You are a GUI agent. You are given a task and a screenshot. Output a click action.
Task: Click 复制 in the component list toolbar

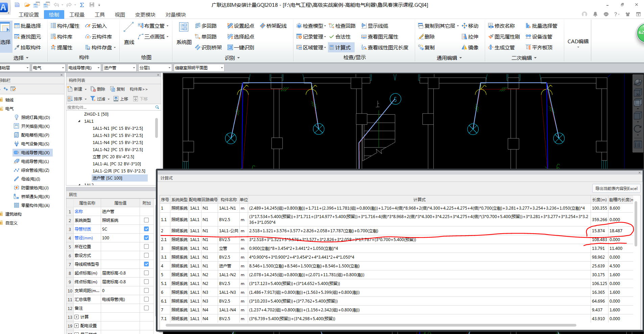pos(118,89)
